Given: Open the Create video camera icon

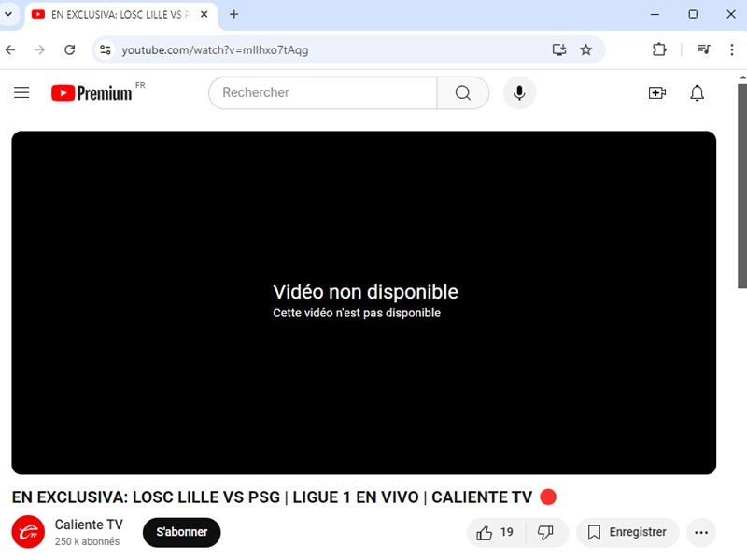Looking at the screenshot, I should 657,92.
